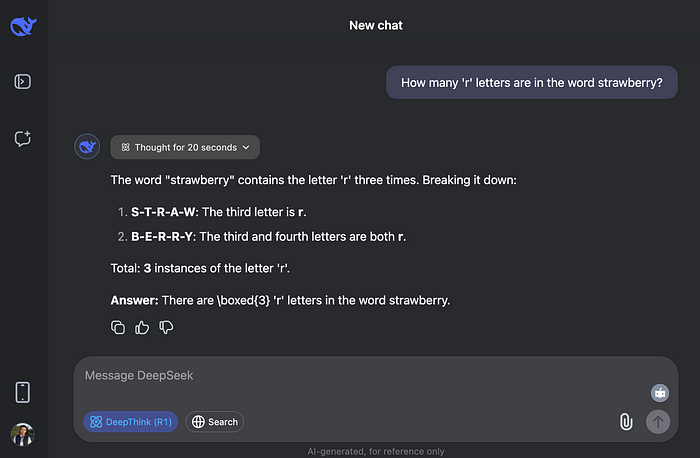Click the DeepSeek whale logo in the sidebar

[x=23, y=26]
